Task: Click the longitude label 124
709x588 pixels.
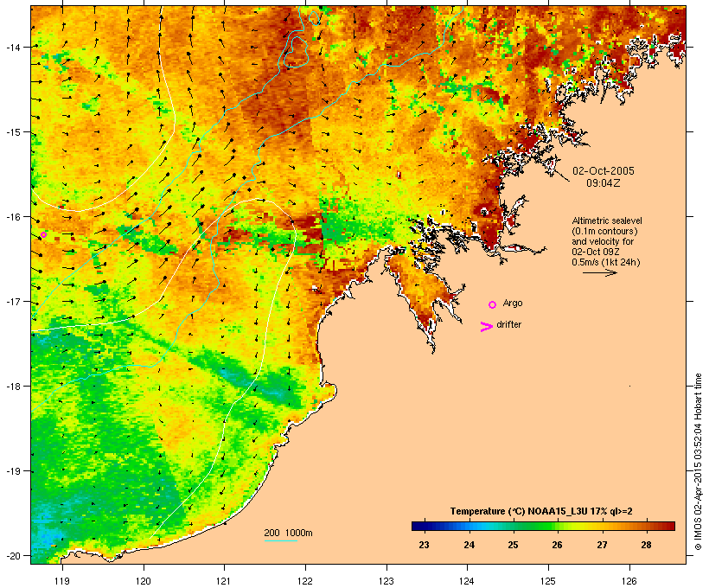Action: pos(468,581)
